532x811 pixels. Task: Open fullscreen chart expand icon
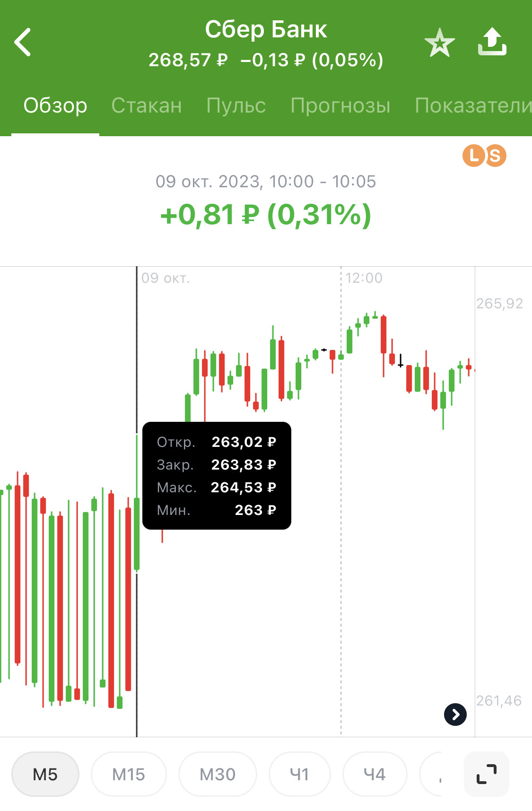coord(487,774)
